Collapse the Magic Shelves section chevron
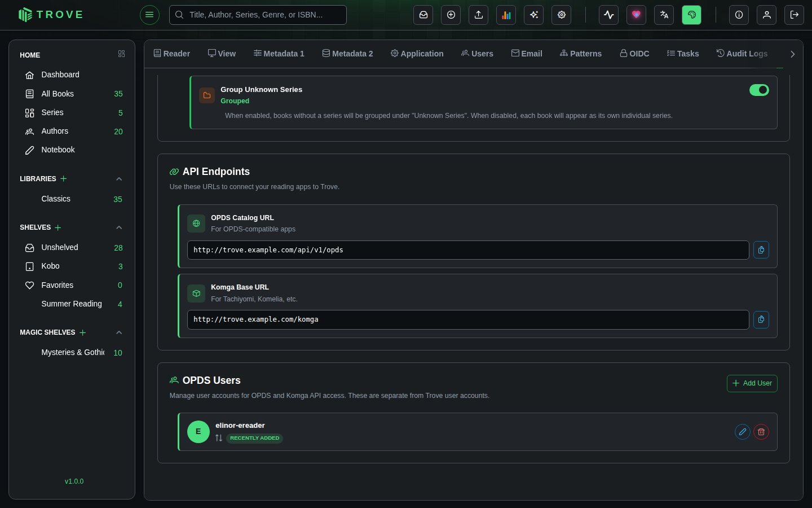812x508 pixels. (x=119, y=332)
